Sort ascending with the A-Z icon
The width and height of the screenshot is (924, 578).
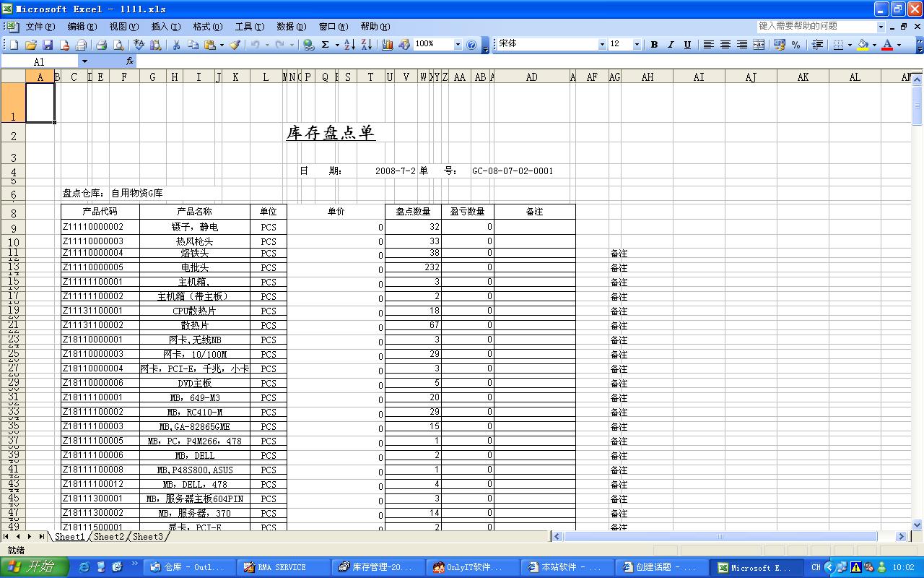pos(349,45)
